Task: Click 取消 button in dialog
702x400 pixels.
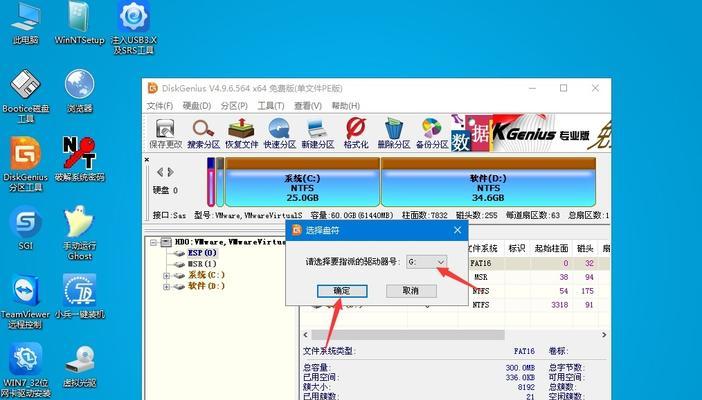Action: pyautogui.click(x=411, y=291)
